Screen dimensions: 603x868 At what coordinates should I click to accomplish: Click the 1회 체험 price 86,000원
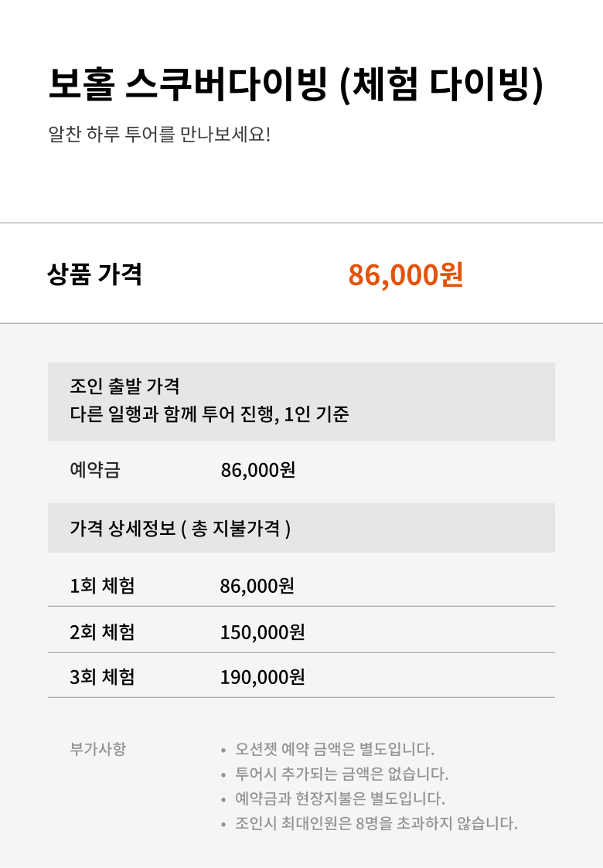coord(257,586)
